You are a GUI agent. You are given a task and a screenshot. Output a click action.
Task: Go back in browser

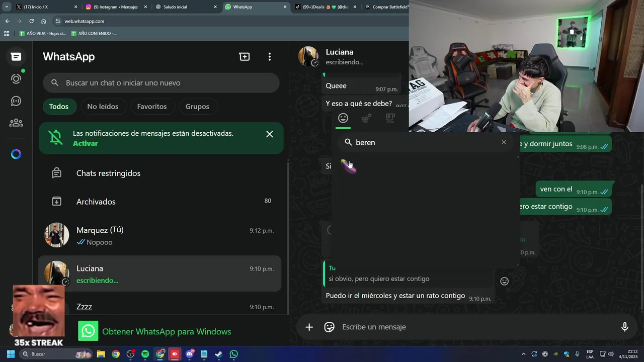[7, 21]
